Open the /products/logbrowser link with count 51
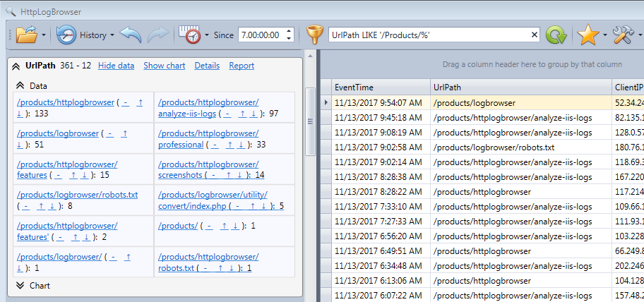Viewport: 644px width, 302px height. pos(57,133)
